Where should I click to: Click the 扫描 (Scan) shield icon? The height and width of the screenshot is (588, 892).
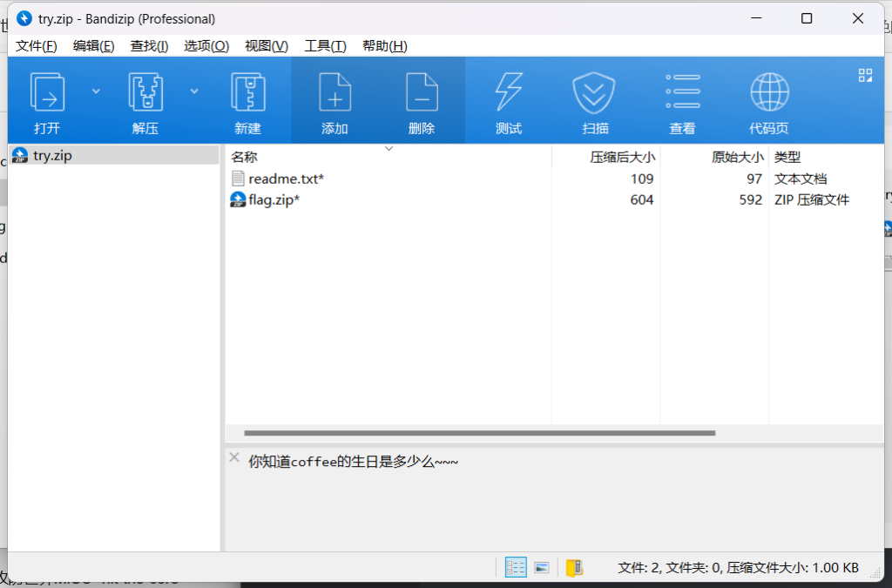point(595,93)
